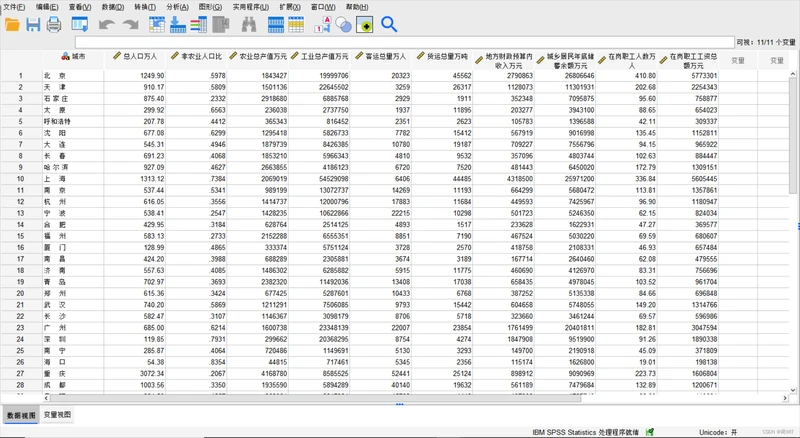Click the vertical scrollbar down arrow
Image resolution: width=800 pixels, height=438 pixels.
(793, 391)
